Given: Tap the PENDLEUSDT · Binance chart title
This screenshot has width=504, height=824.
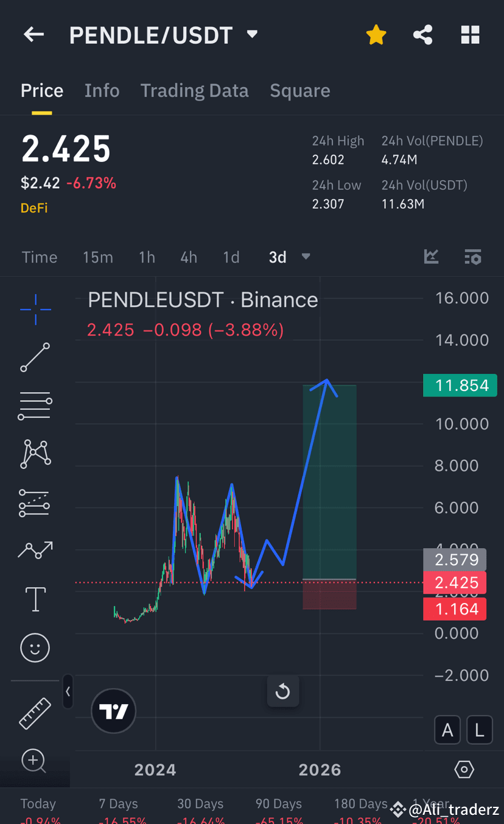Looking at the screenshot, I should tap(203, 300).
